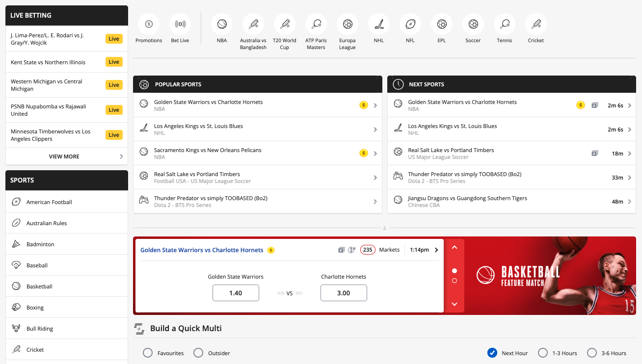Open Minnesota Timberwolves vs Los Angeles Clippers
This screenshot has height=364, width=642.
coord(67,135)
